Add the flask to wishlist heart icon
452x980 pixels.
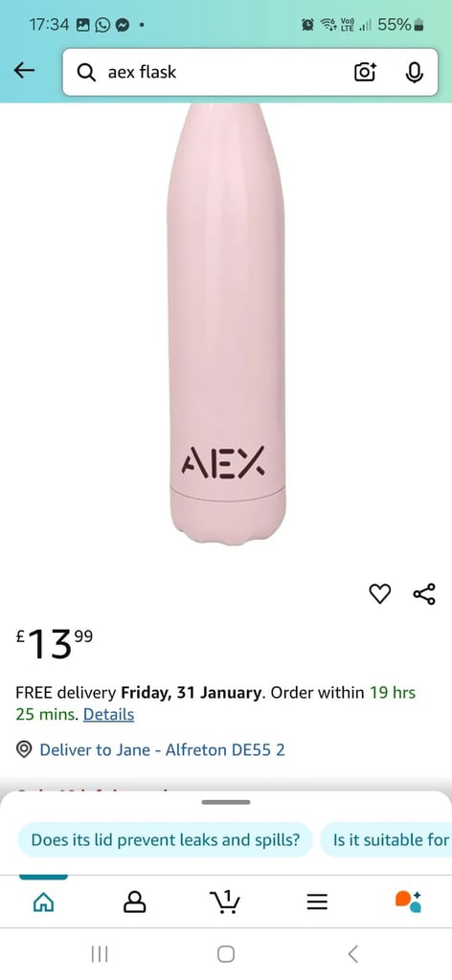pyautogui.click(x=379, y=593)
